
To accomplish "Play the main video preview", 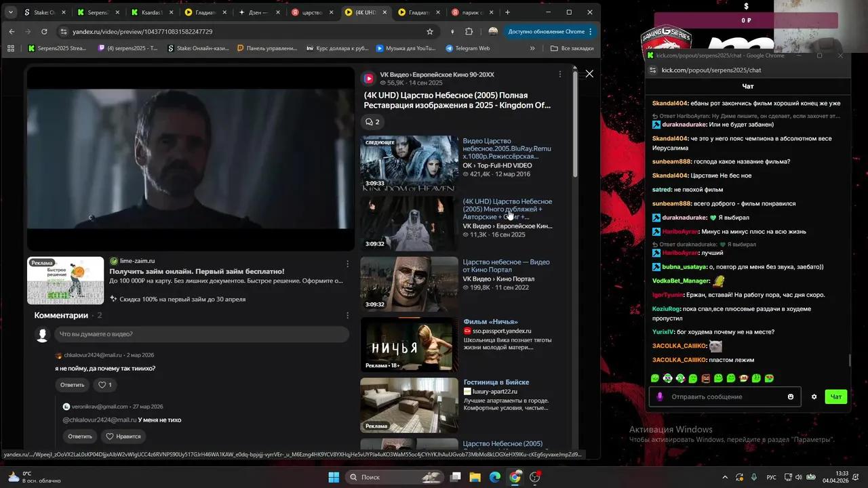I will [191, 159].
